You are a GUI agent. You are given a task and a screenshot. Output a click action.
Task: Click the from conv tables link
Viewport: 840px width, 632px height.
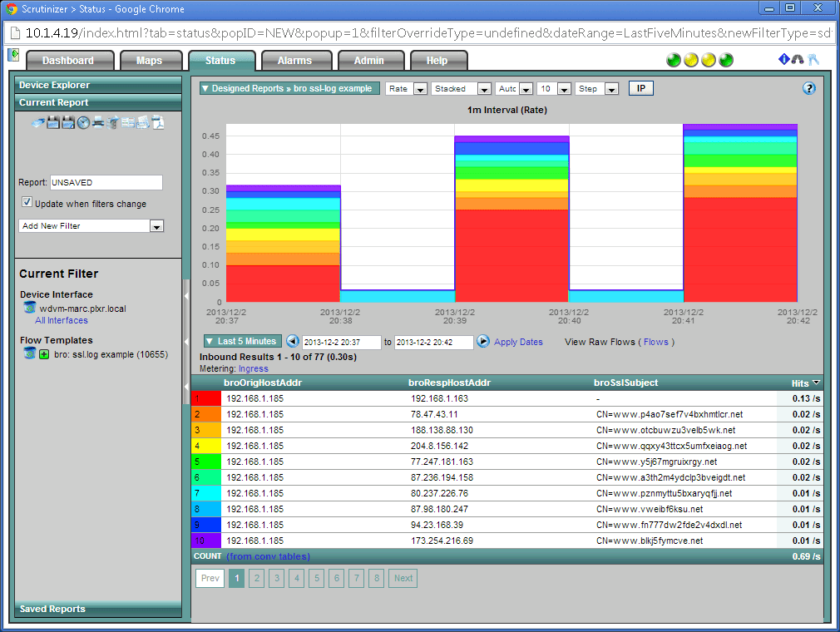tap(268, 556)
